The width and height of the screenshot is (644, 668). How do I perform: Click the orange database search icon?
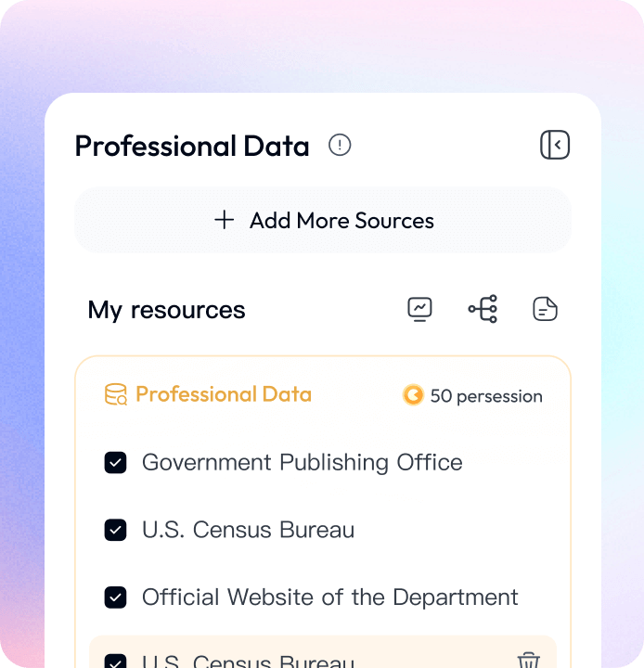116,395
